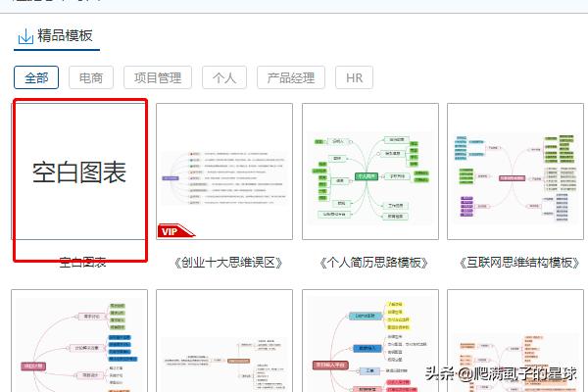Filter templates by 电商
This screenshot has width=588, height=392.
click(91, 77)
